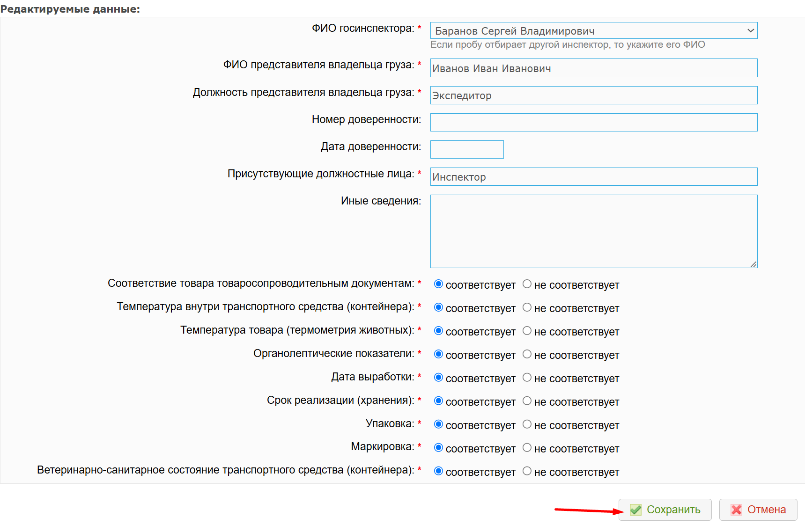The width and height of the screenshot is (805, 532).
Task: Select 'не соответствует' for Органолептические показатели
Action: pyautogui.click(x=527, y=354)
